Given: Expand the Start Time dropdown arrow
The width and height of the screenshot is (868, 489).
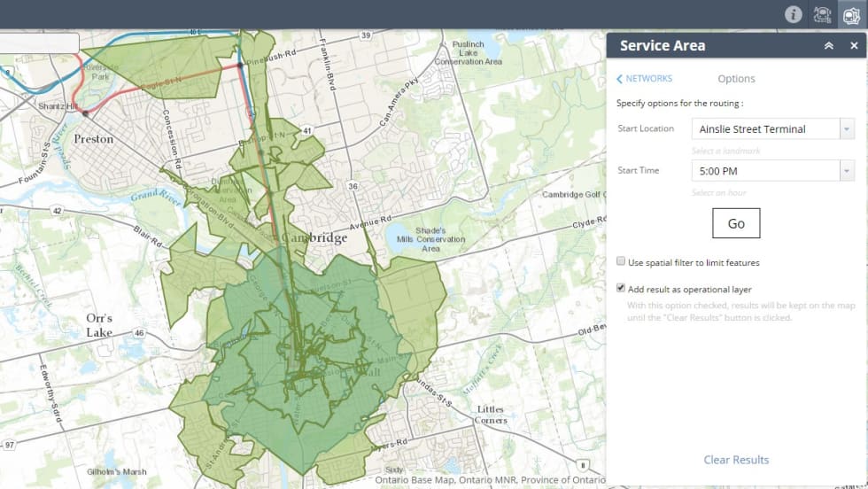Looking at the screenshot, I should [847, 171].
